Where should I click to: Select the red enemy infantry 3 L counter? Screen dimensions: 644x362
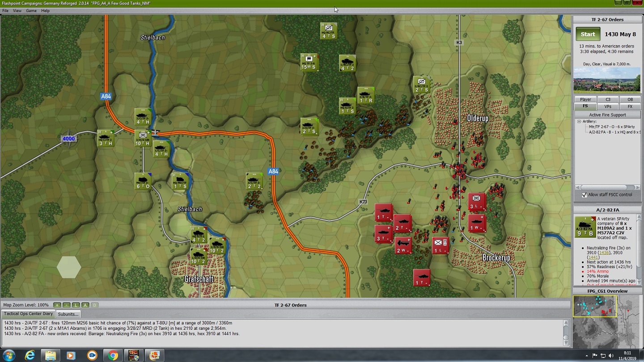click(477, 202)
